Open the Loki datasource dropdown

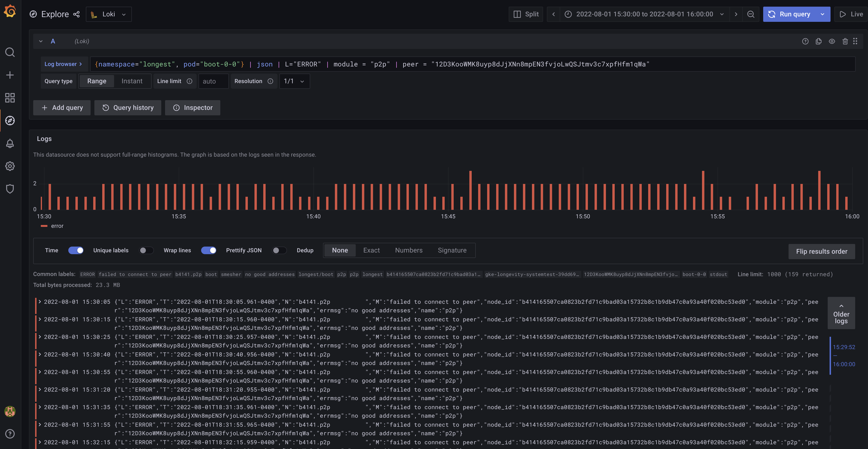click(109, 14)
